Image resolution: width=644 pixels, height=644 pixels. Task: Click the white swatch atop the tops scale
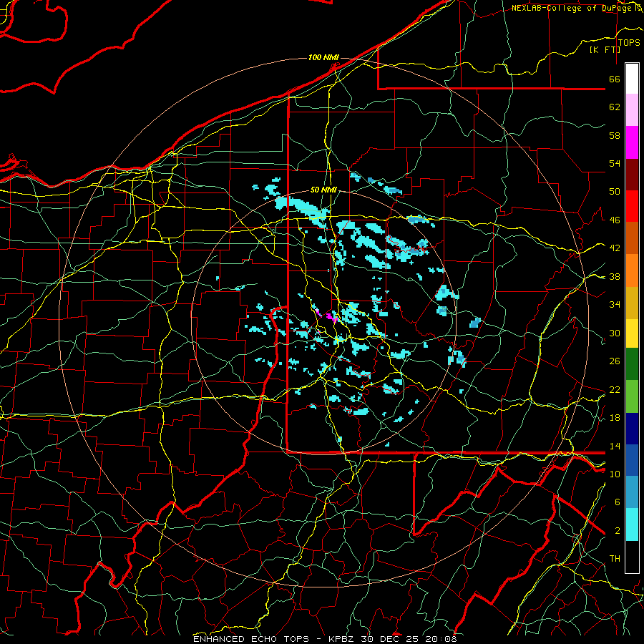click(x=632, y=79)
